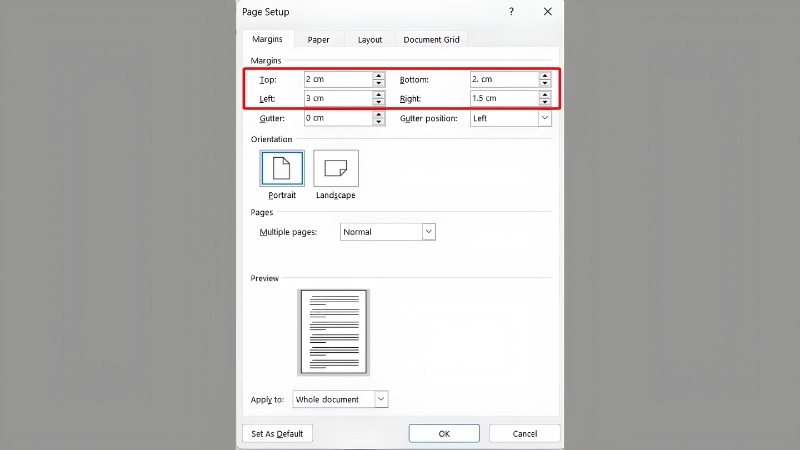The height and width of the screenshot is (450, 800).
Task: Open the Layout tab
Action: click(x=370, y=39)
